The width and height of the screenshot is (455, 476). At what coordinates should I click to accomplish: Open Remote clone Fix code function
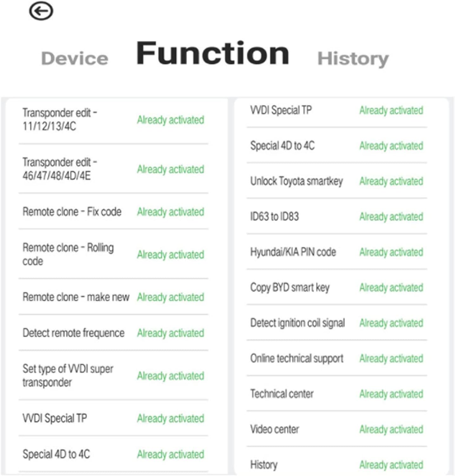pyautogui.click(x=72, y=212)
